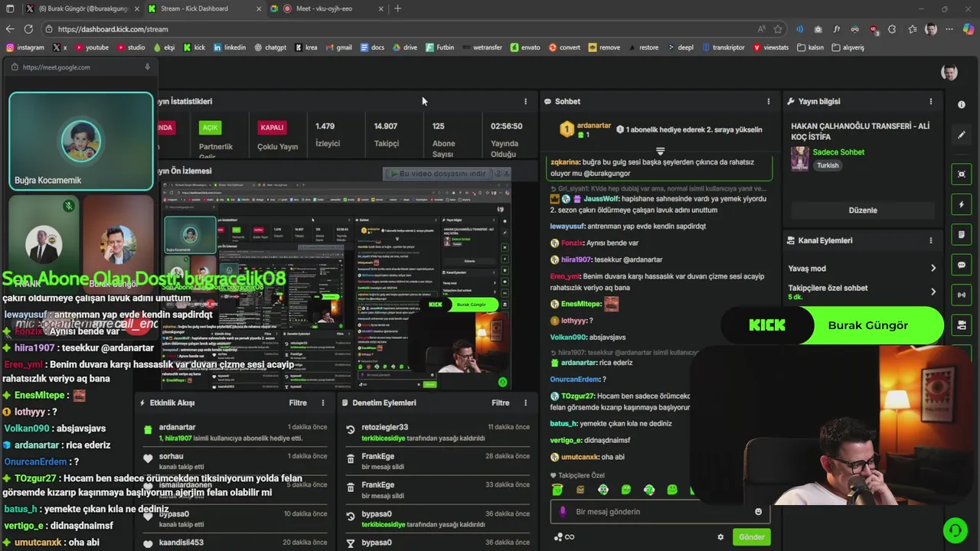Open the Sadece Sohbet category thumbnail
The height and width of the screenshot is (551, 980).
click(x=800, y=159)
